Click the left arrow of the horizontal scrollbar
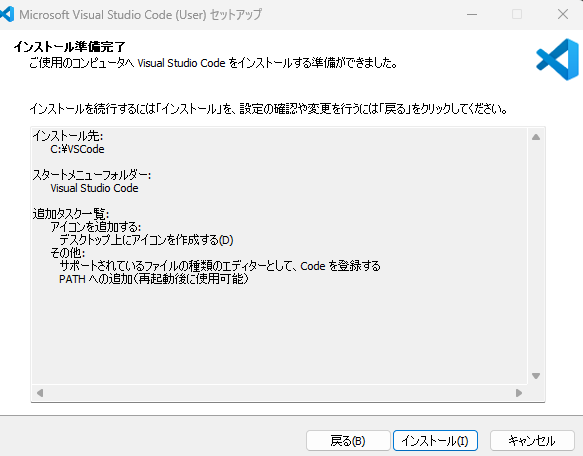The width and height of the screenshot is (583, 456). pyautogui.click(x=40, y=393)
